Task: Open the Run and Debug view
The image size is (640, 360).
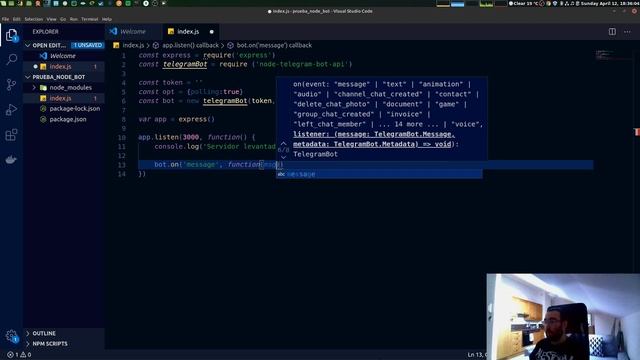Action: pyautogui.click(x=11, y=109)
